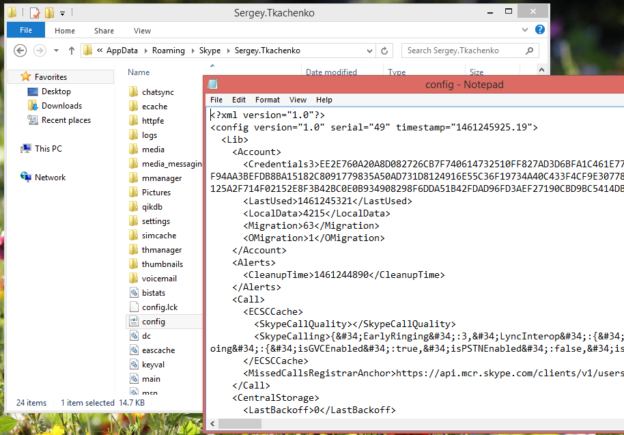The width and height of the screenshot is (624, 435).
Task: Select the bistats file icon
Action: coord(134,293)
